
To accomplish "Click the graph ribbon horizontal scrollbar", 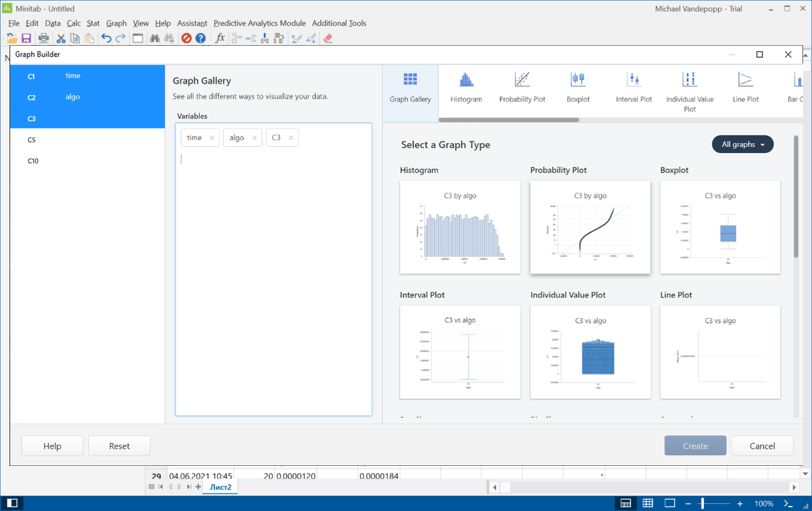I will pos(509,119).
